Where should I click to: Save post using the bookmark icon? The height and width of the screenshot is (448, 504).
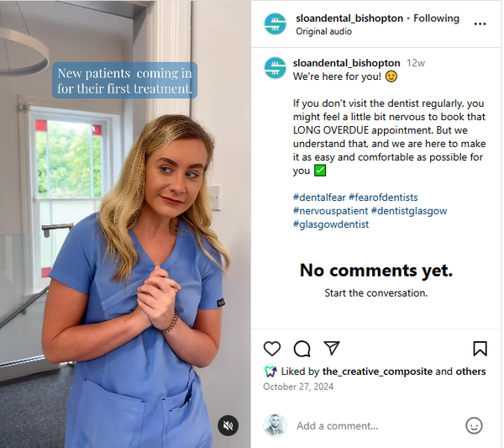(x=480, y=349)
